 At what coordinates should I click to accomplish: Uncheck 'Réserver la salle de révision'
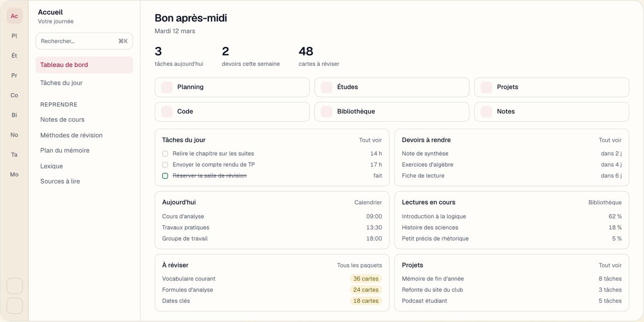pos(165,176)
